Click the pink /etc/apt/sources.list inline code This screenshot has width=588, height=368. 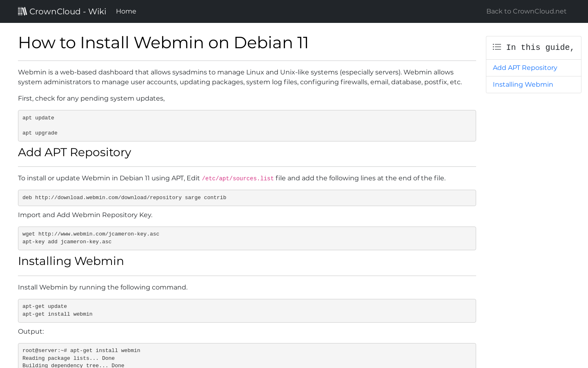coord(238,179)
